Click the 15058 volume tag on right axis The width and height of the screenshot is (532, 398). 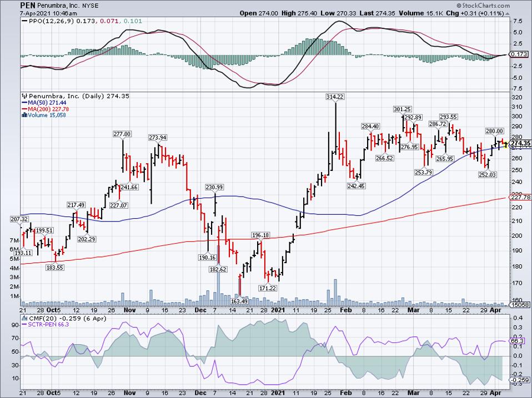[x=520, y=305]
